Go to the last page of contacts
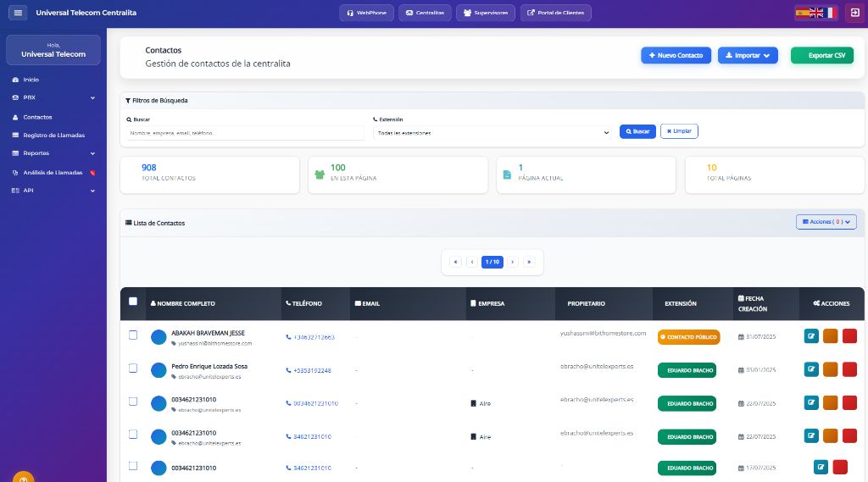Image resolution: width=868 pixels, height=482 pixels. tap(530, 263)
